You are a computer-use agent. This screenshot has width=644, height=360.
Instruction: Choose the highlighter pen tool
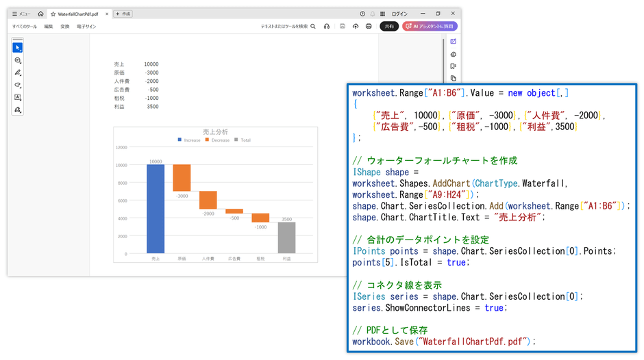pos(18,73)
